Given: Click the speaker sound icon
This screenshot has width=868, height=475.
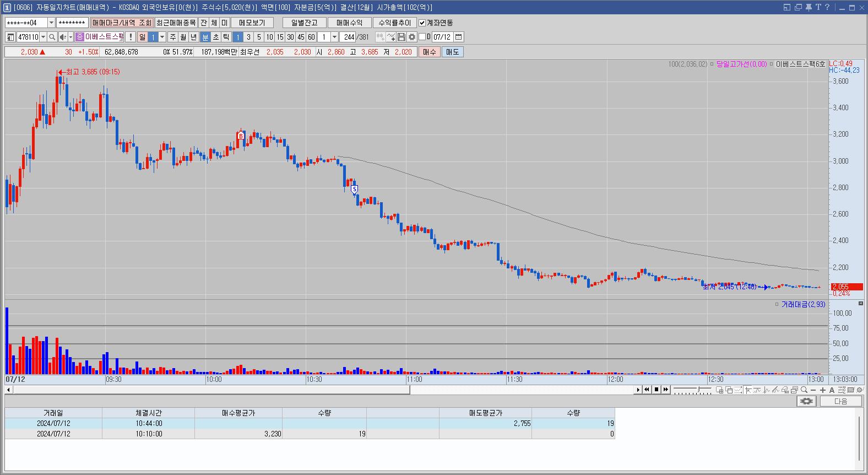Looking at the screenshot, I should click(x=63, y=37).
